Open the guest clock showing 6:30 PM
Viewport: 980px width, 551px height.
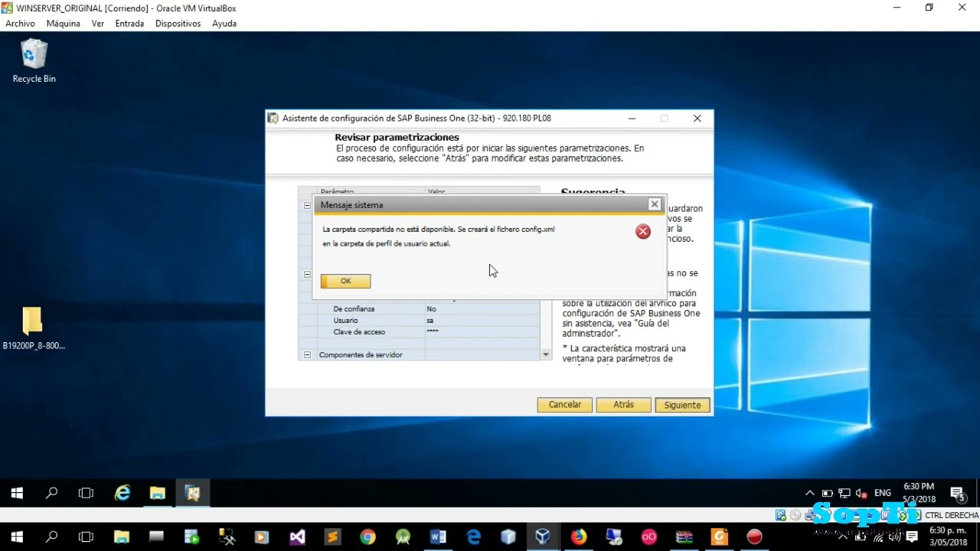tap(919, 493)
